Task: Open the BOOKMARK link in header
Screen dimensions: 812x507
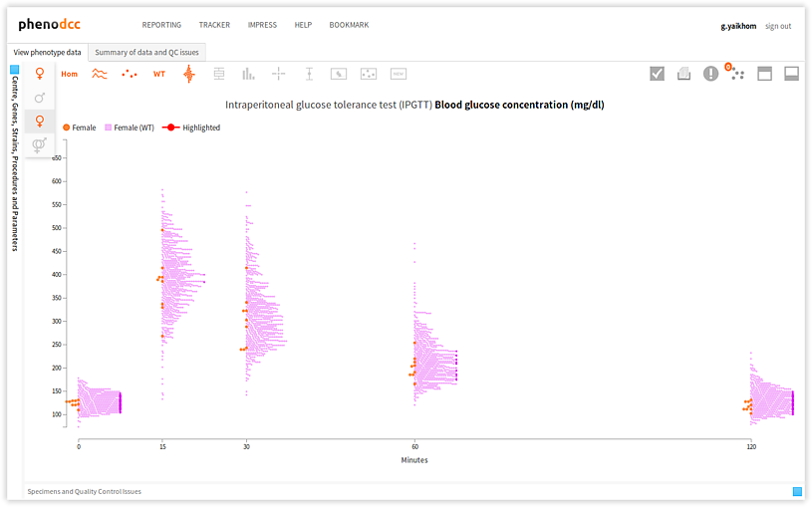Action: pyautogui.click(x=349, y=25)
